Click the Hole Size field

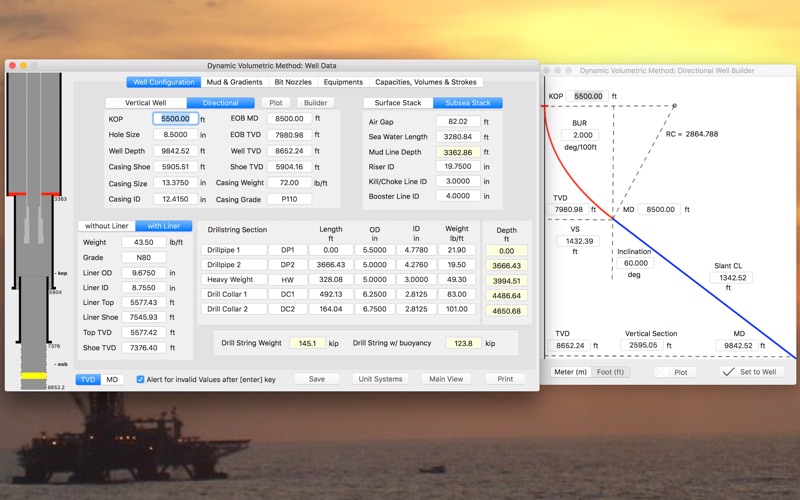[176, 135]
